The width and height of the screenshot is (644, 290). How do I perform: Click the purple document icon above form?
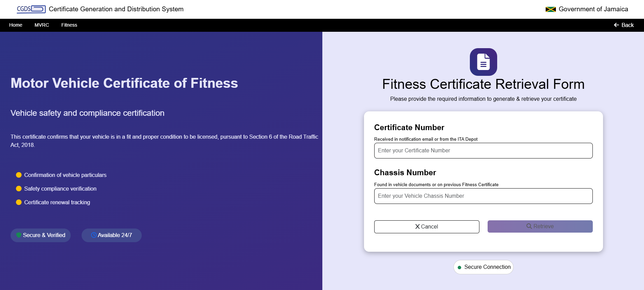483,62
